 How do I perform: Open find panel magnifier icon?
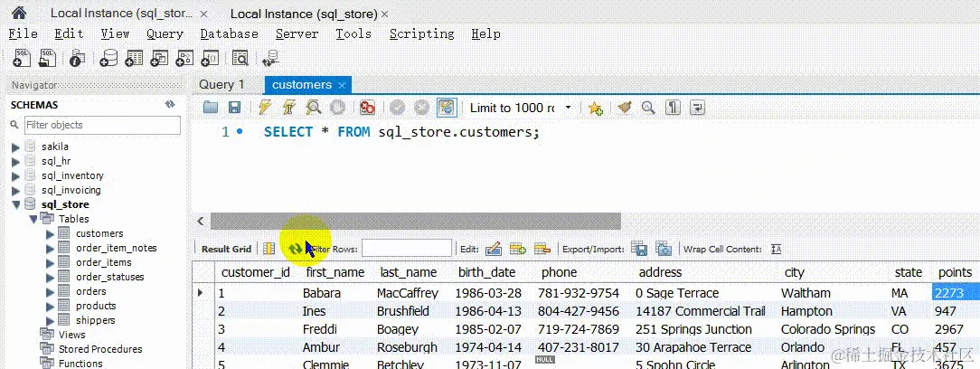coord(648,108)
